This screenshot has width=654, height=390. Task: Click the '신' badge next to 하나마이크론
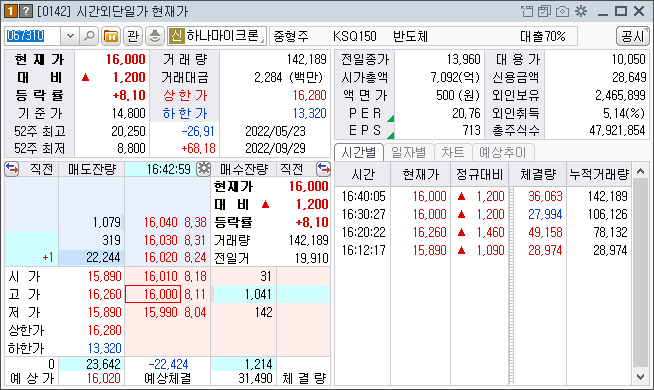point(176,36)
